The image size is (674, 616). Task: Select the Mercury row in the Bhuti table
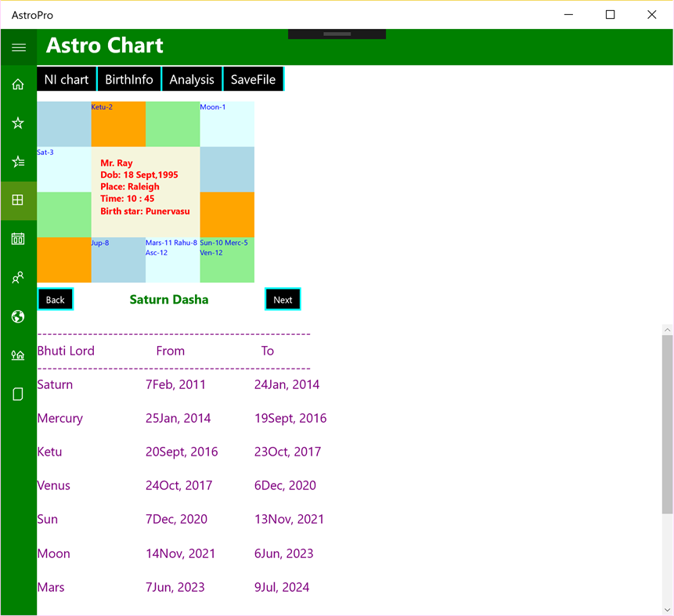pyautogui.click(x=60, y=418)
